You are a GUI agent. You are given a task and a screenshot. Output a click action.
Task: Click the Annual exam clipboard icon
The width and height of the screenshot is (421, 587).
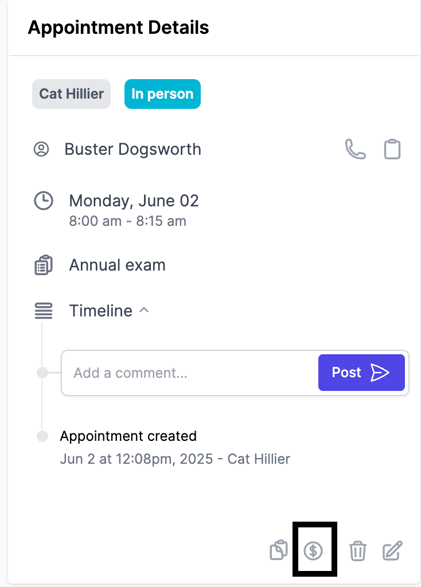(43, 265)
